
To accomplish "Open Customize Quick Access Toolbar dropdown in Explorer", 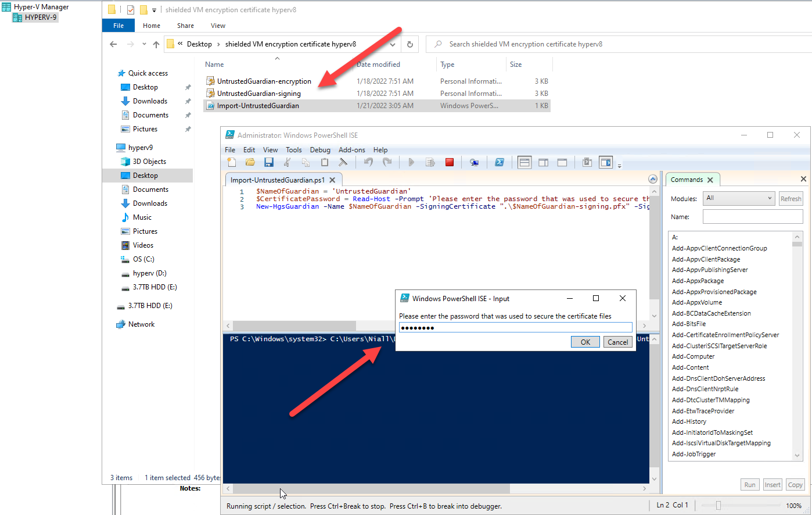I will pos(154,10).
